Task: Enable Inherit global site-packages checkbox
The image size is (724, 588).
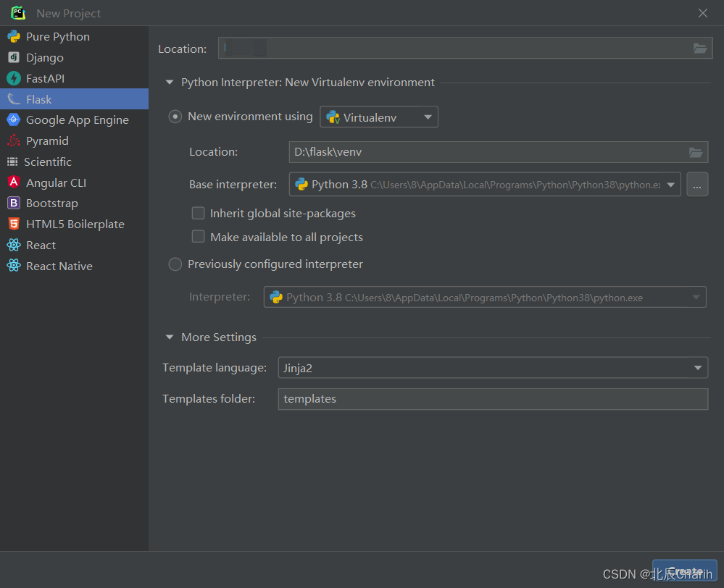Action: click(x=198, y=213)
